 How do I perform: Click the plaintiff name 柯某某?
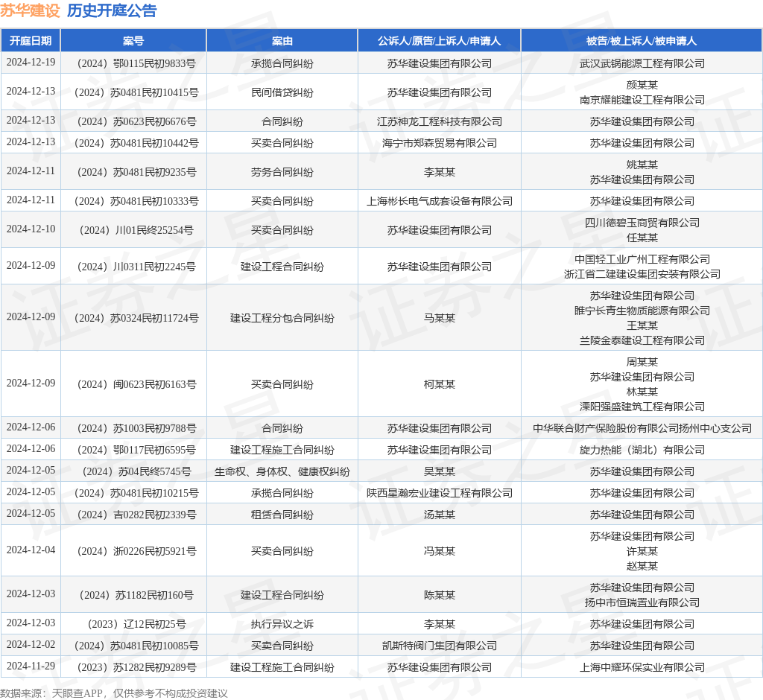pos(440,384)
